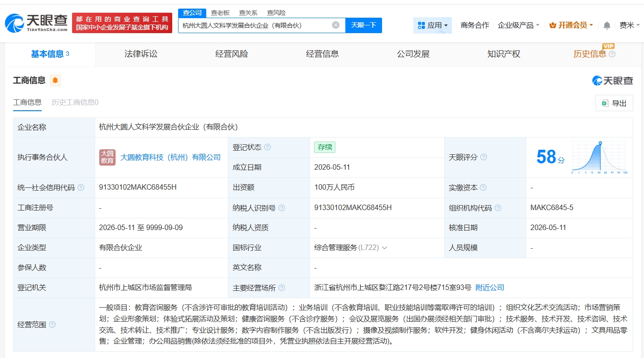Switch to the 查公司 search tab
Image resolution: width=644 pixels, height=358 pixels.
point(192,13)
